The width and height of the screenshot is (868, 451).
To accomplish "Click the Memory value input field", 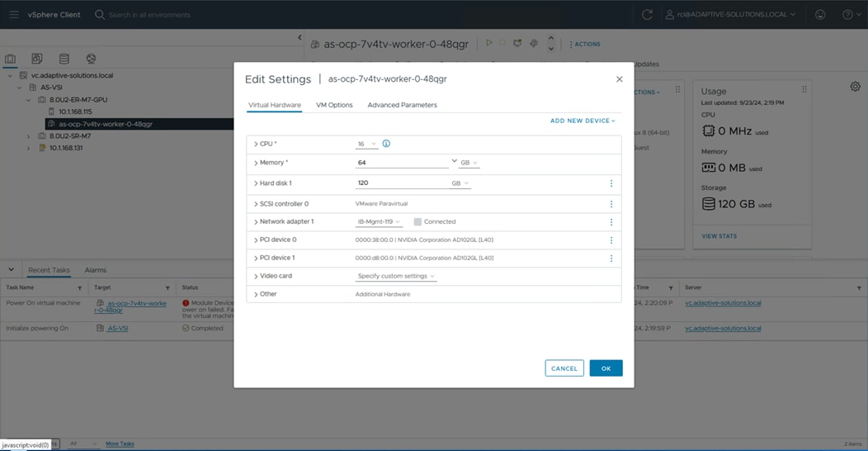I will point(401,163).
